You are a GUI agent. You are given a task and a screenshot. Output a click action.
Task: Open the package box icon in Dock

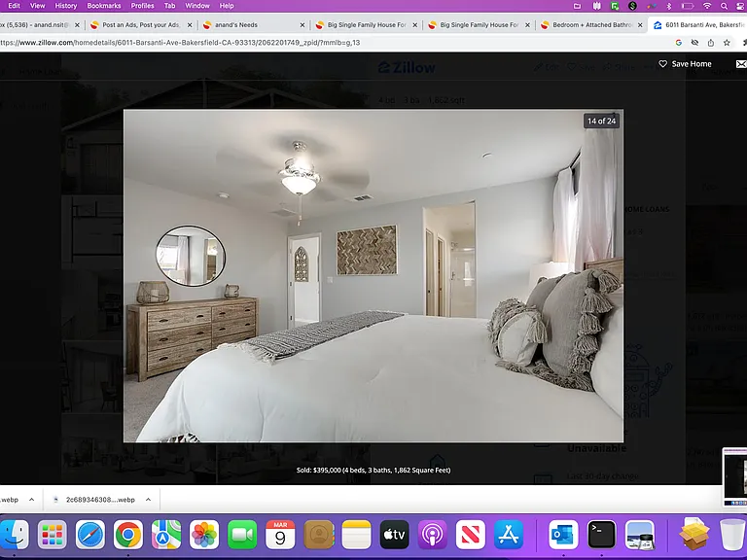[694, 535]
